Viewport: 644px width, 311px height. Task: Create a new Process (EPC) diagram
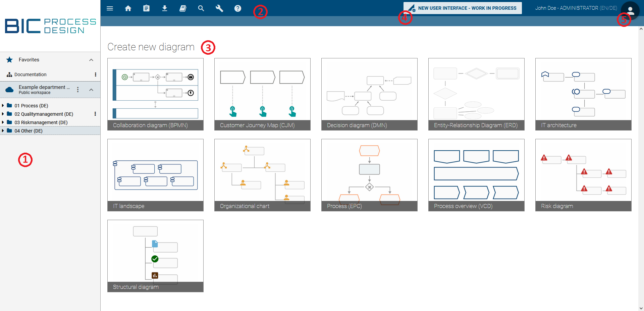click(369, 175)
